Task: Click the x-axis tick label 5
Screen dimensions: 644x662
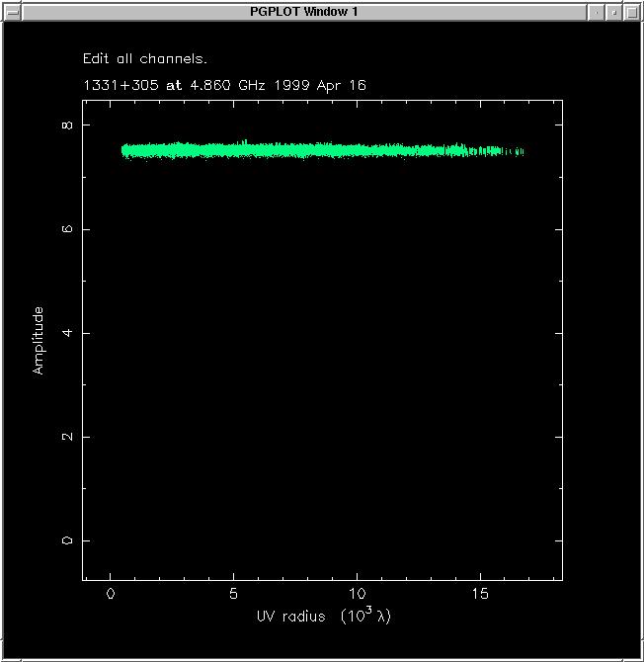Action: pos(233,594)
